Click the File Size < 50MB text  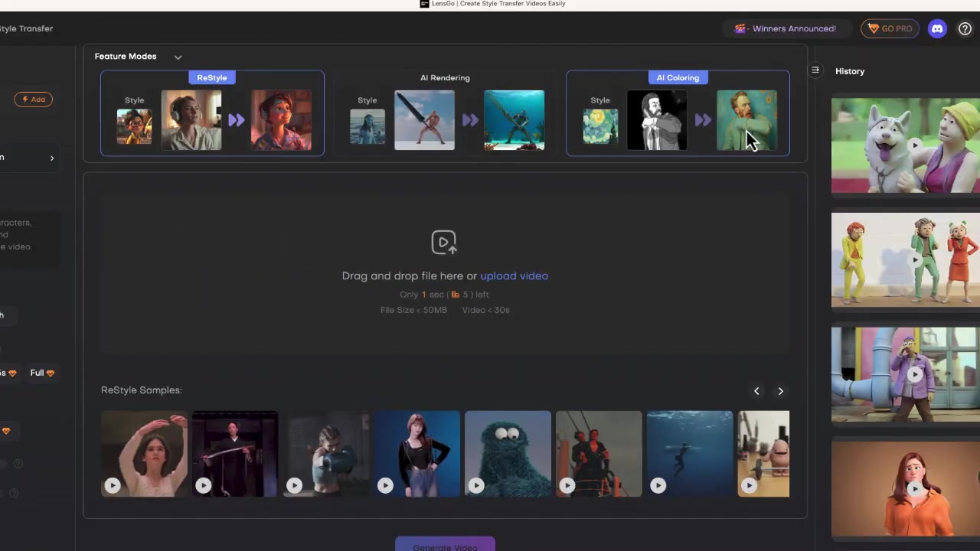point(413,310)
